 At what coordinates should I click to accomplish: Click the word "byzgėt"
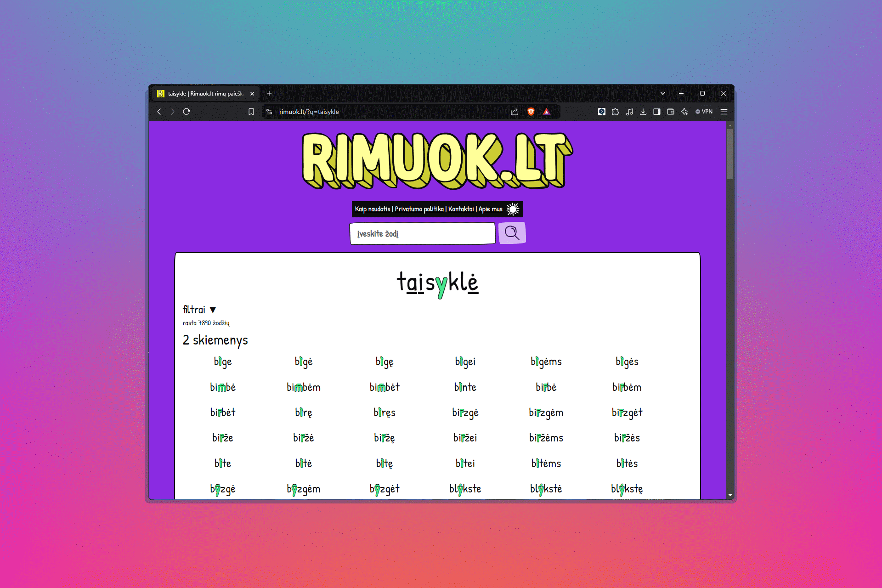pyautogui.click(x=384, y=489)
